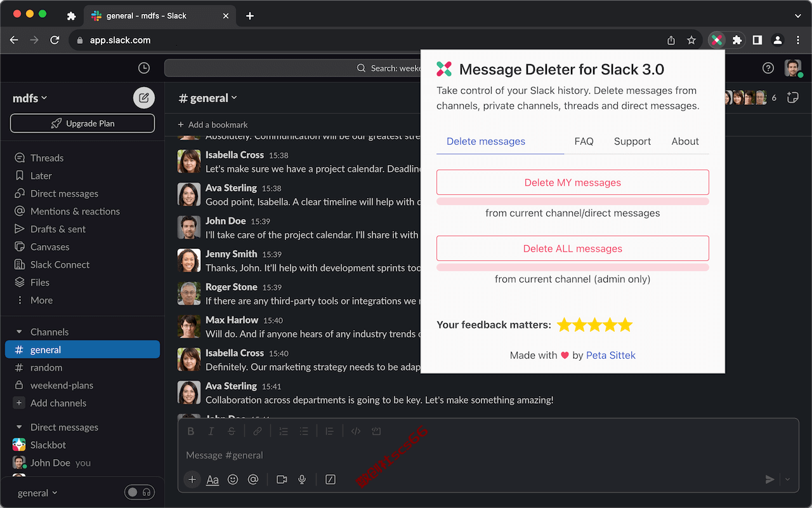This screenshot has height=508, width=812.
Task: Open Slack history clock icon
Action: coord(144,68)
